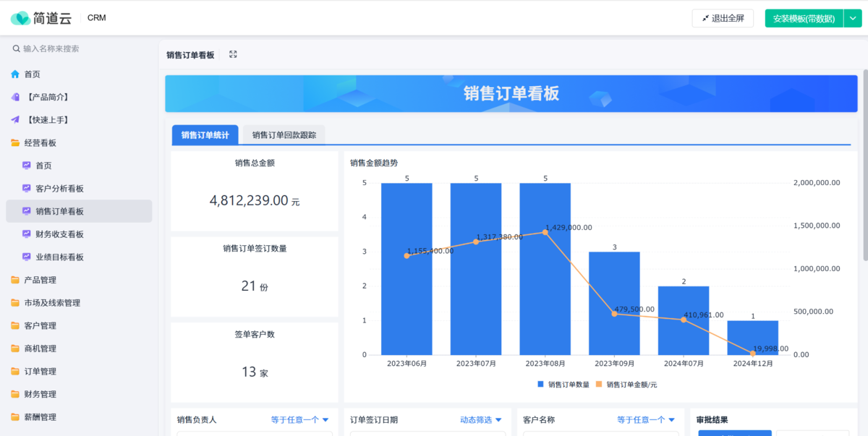Click the 退出全屏 button
The image size is (868, 436).
pyautogui.click(x=723, y=18)
